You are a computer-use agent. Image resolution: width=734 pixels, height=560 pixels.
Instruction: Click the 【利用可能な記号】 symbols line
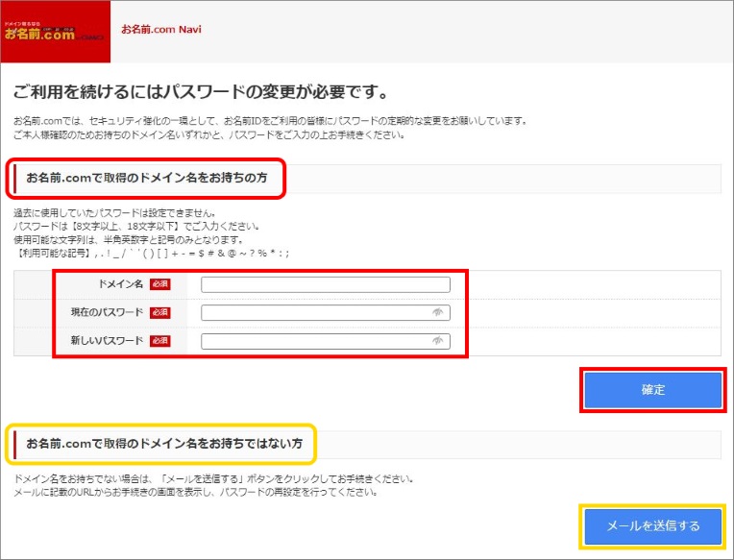pyautogui.click(x=151, y=254)
